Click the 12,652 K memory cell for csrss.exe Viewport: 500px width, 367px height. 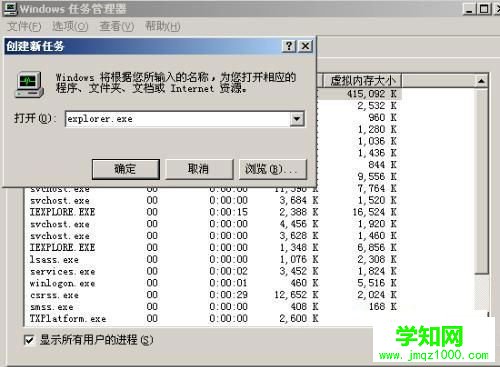[x=296, y=295]
